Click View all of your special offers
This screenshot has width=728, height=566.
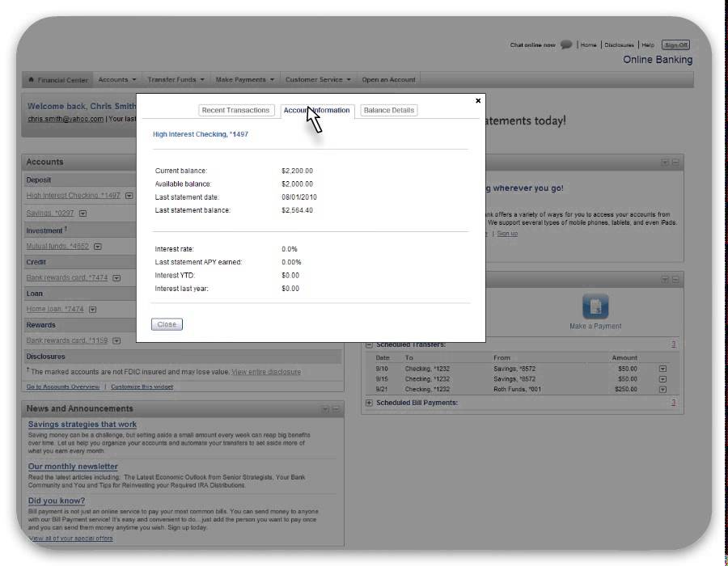click(70, 539)
